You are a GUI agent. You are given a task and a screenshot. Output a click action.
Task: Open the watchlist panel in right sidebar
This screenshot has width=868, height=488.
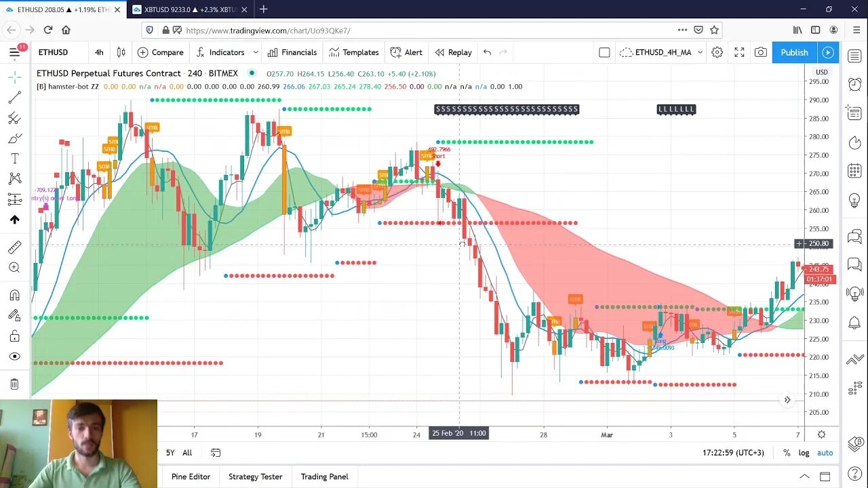tap(854, 56)
